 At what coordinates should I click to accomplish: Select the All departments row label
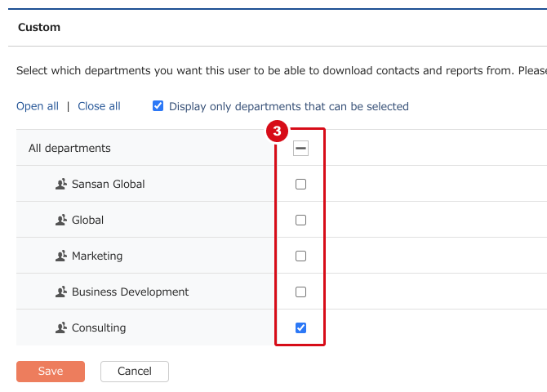[x=69, y=148]
